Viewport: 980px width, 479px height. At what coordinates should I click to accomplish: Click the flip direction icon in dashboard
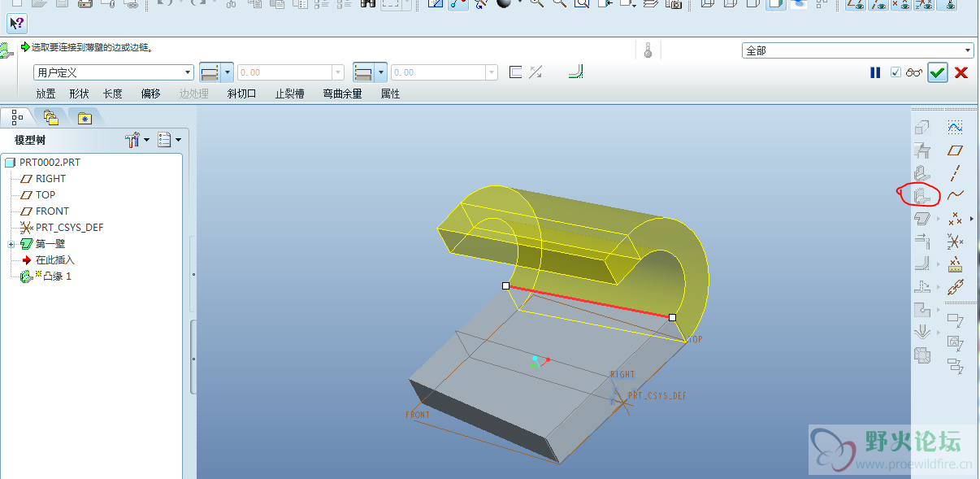536,72
